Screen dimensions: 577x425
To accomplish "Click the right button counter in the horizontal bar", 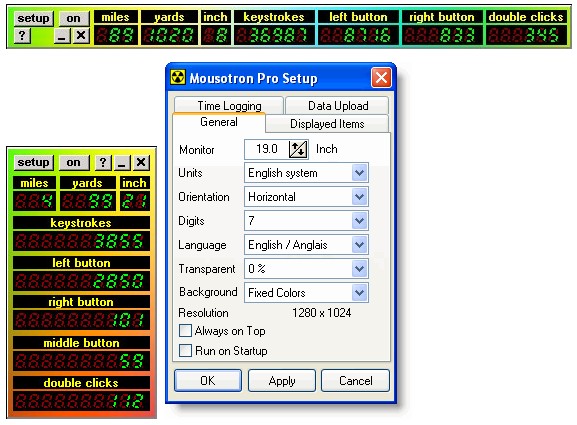I will [442, 36].
